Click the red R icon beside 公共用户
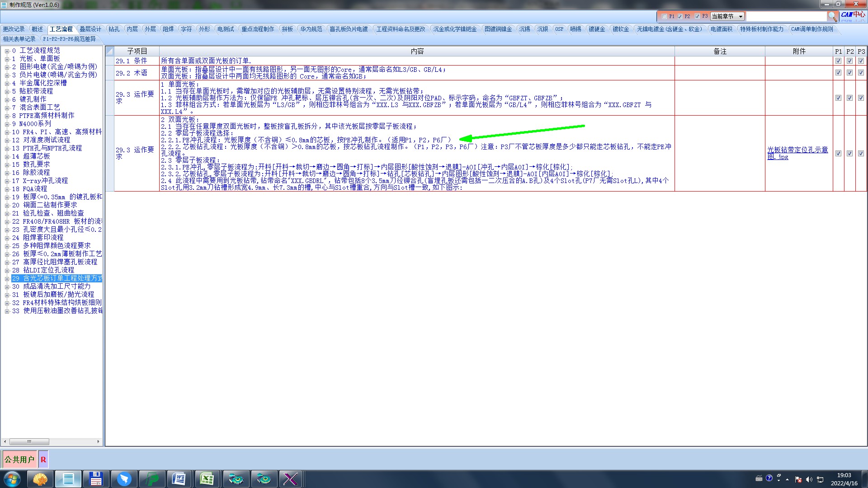The height and width of the screenshot is (488, 868). (43, 460)
